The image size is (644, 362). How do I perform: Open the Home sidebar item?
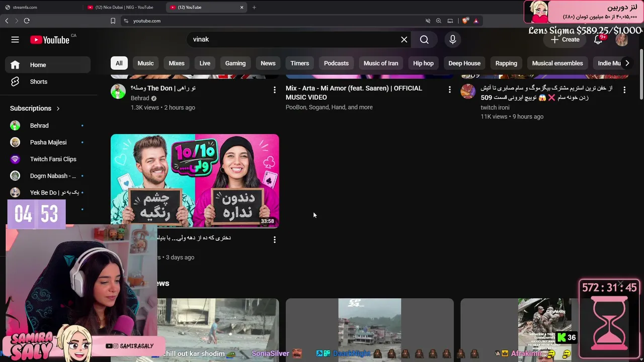click(x=48, y=65)
